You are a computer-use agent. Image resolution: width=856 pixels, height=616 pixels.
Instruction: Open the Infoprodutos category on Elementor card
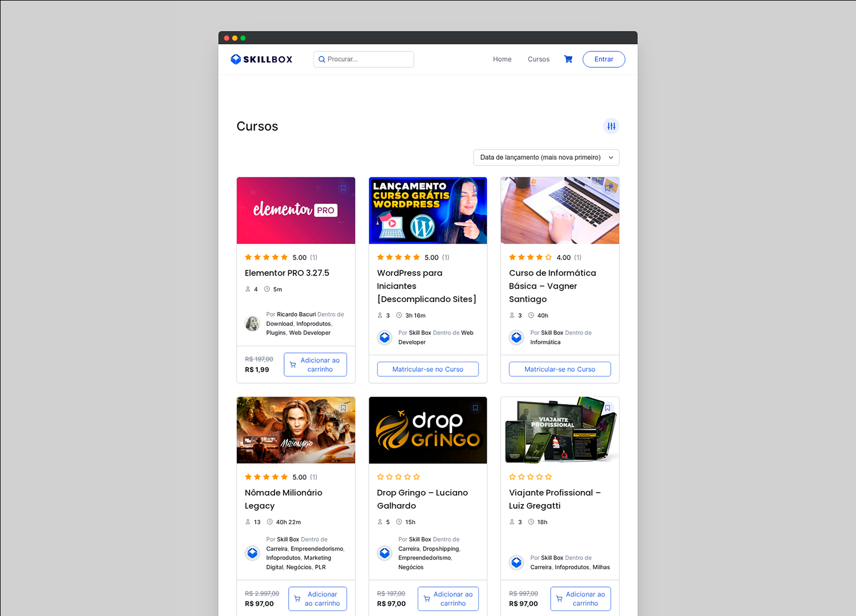[x=313, y=324]
